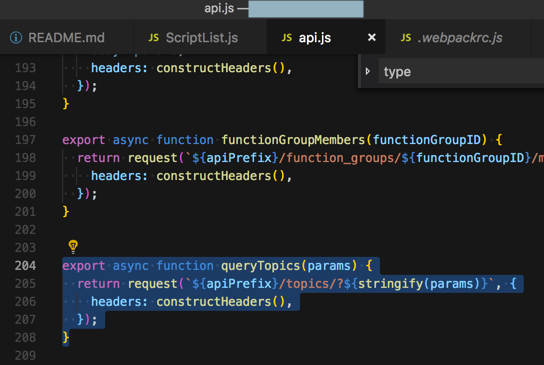
Task: Click functionGroupMembers function name
Action: coord(293,140)
